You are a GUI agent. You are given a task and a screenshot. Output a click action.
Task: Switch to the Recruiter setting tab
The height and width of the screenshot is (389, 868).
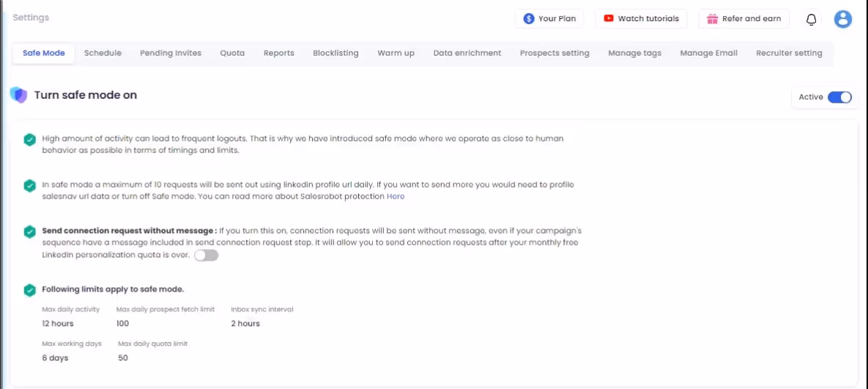(x=789, y=53)
